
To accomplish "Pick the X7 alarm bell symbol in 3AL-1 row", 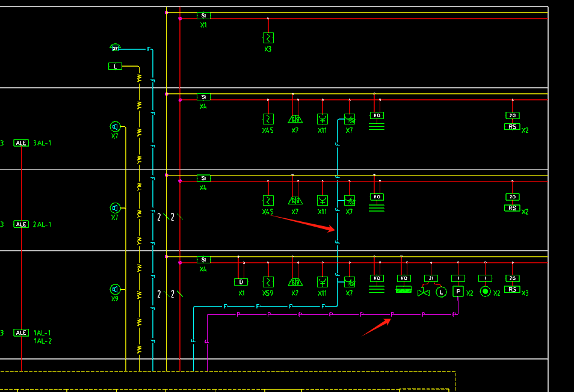I will (295, 119).
